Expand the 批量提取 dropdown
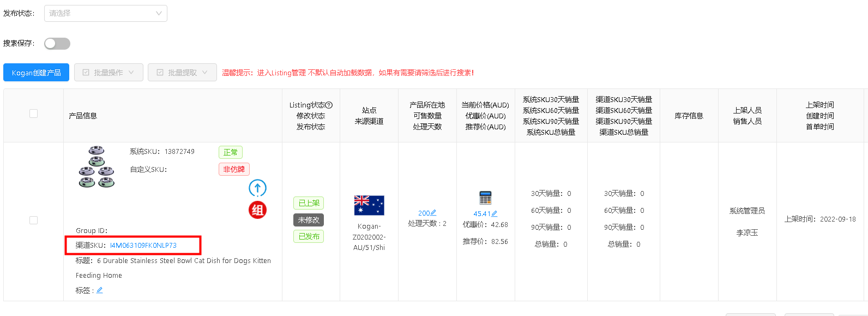The image size is (868, 316). pos(182,73)
